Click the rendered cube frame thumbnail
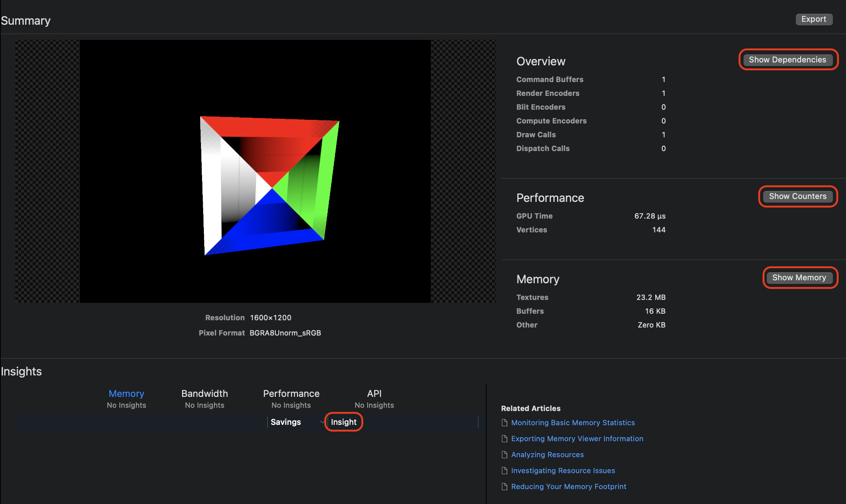The width and height of the screenshot is (846, 504). tap(255, 171)
